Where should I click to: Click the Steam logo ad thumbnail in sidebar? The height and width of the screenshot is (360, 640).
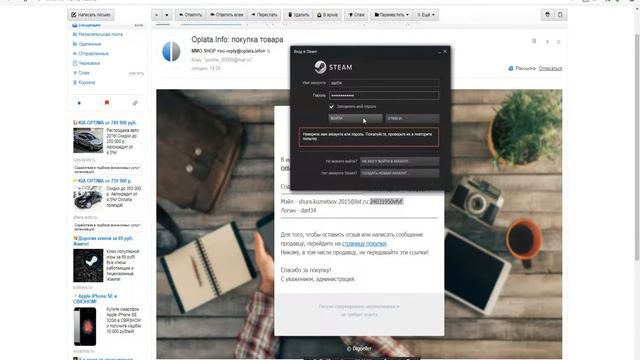tap(88, 265)
